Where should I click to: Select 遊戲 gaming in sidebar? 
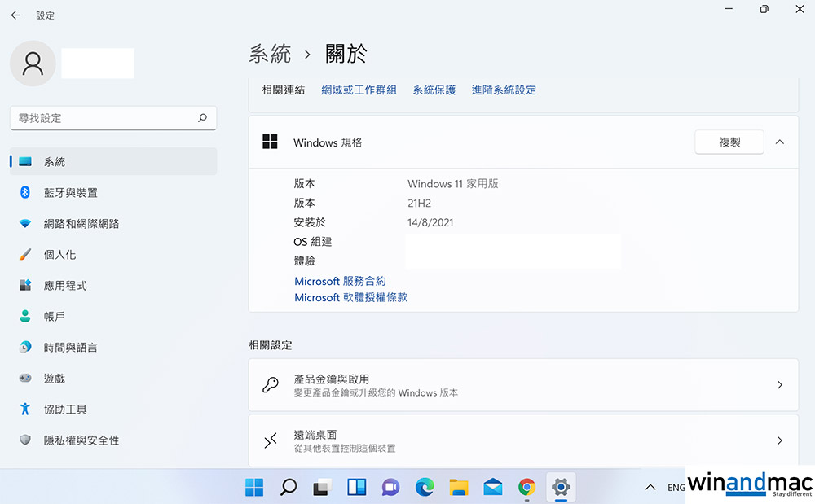point(54,379)
